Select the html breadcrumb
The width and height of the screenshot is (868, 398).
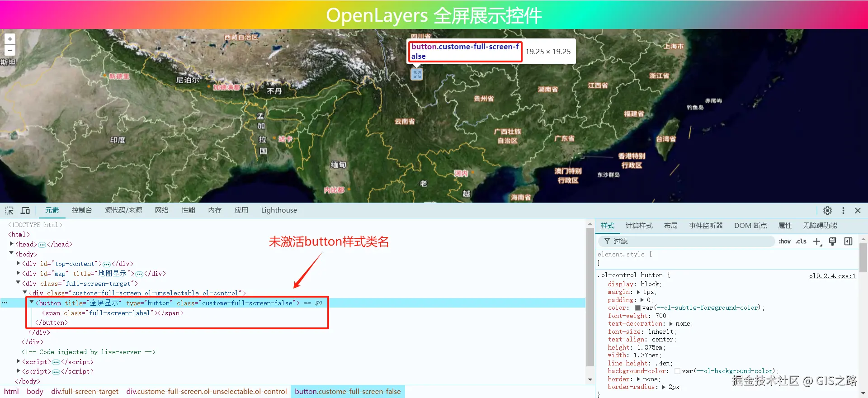tap(11, 392)
